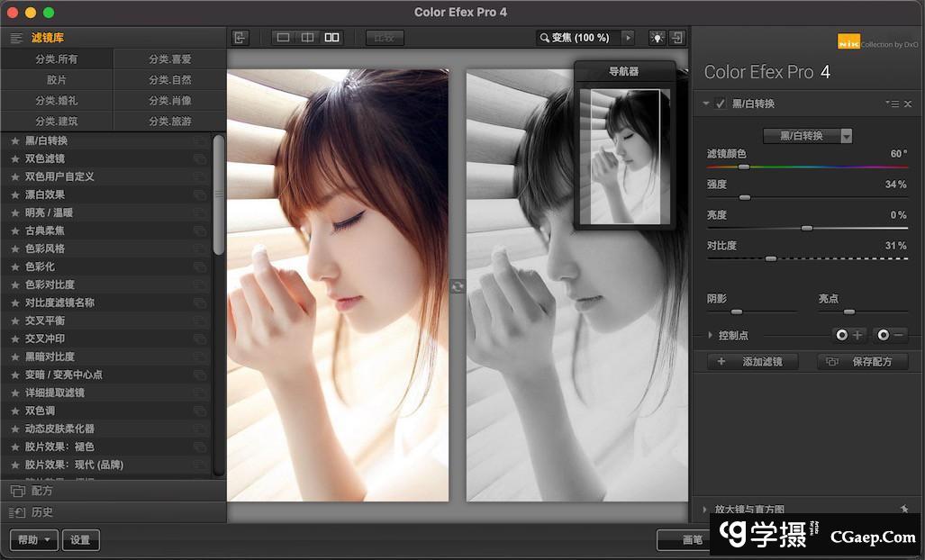Click the swap arrows icon between previews

point(458,286)
